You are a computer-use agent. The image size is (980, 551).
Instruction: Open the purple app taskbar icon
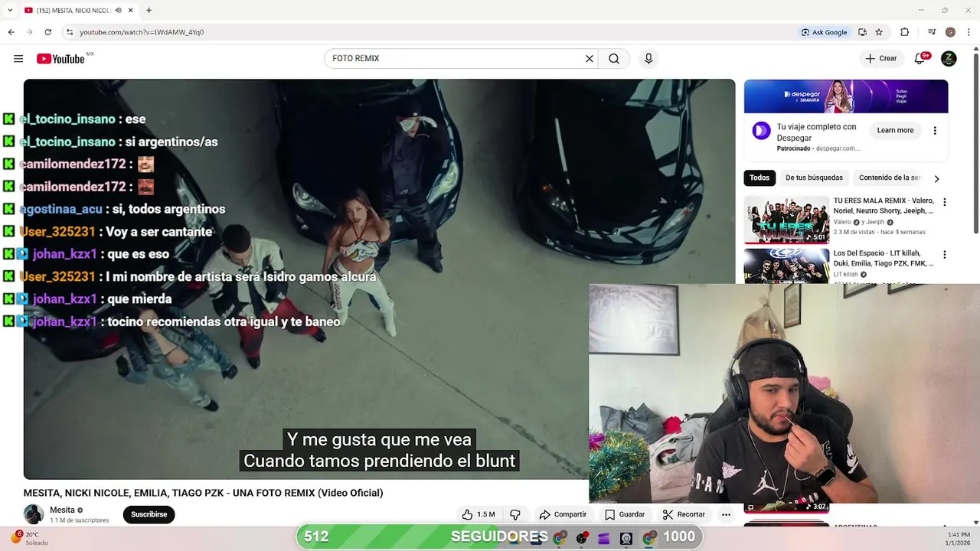(603, 539)
